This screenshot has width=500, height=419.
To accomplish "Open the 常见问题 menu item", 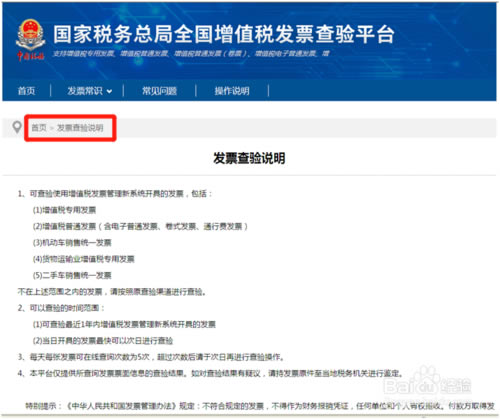I will click(x=159, y=91).
